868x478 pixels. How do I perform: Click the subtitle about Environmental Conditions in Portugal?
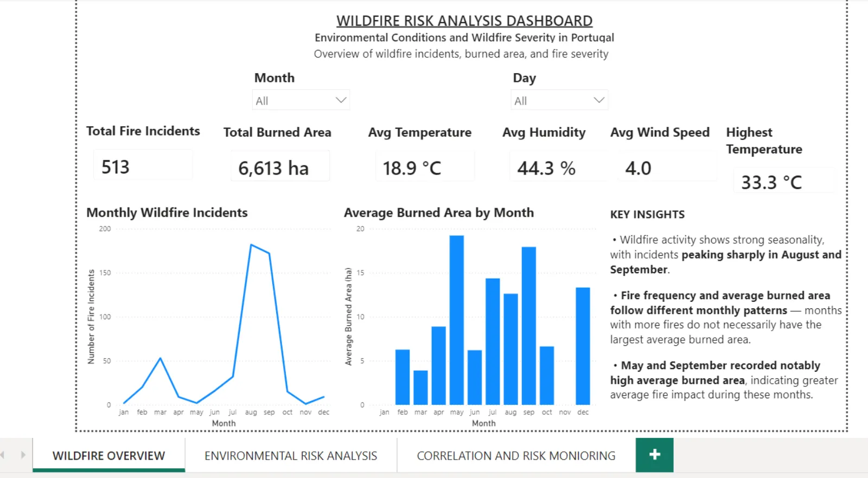tap(464, 37)
